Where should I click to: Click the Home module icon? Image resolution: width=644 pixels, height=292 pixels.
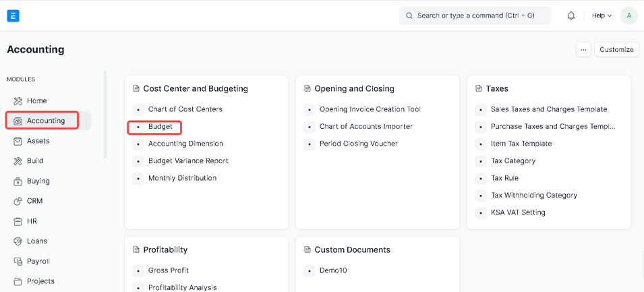pos(18,101)
